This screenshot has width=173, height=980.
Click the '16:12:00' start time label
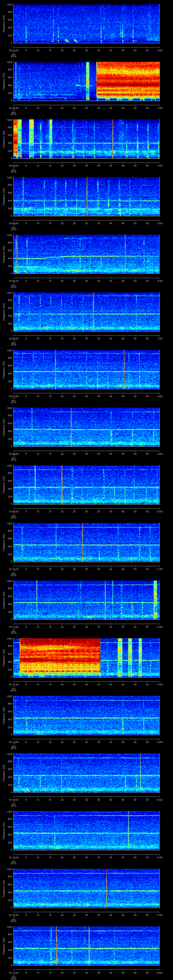coord(13,684)
